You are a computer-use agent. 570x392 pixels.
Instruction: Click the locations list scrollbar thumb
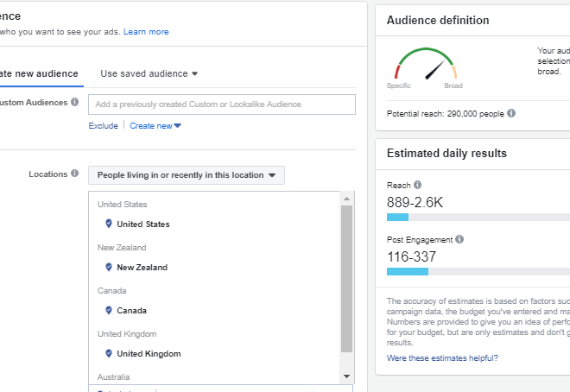click(x=346, y=279)
